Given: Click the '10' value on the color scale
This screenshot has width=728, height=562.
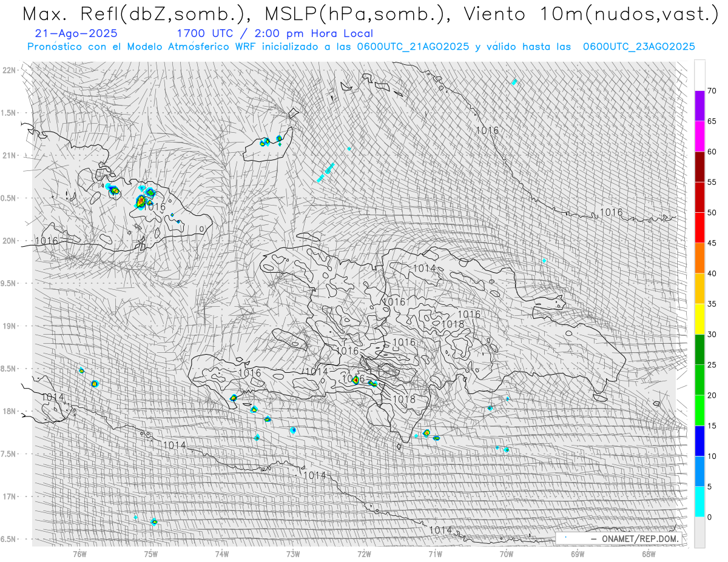Looking at the screenshot, I should (x=712, y=456).
